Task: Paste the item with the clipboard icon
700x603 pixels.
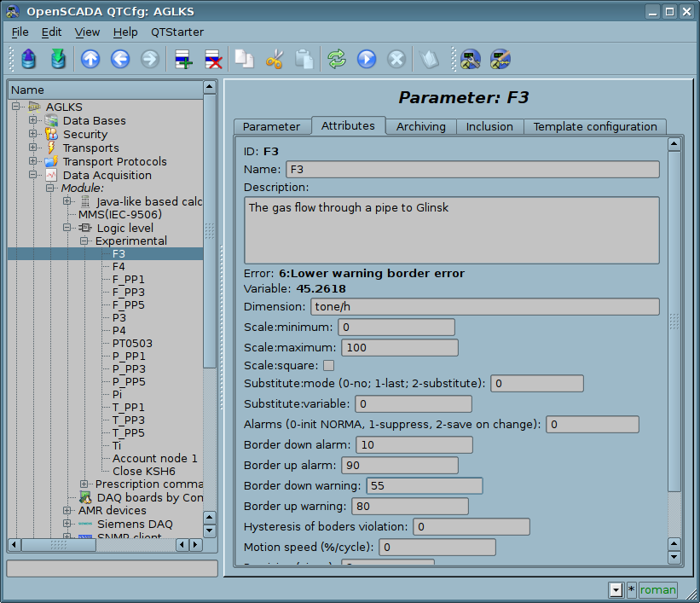Action: [x=304, y=59]
